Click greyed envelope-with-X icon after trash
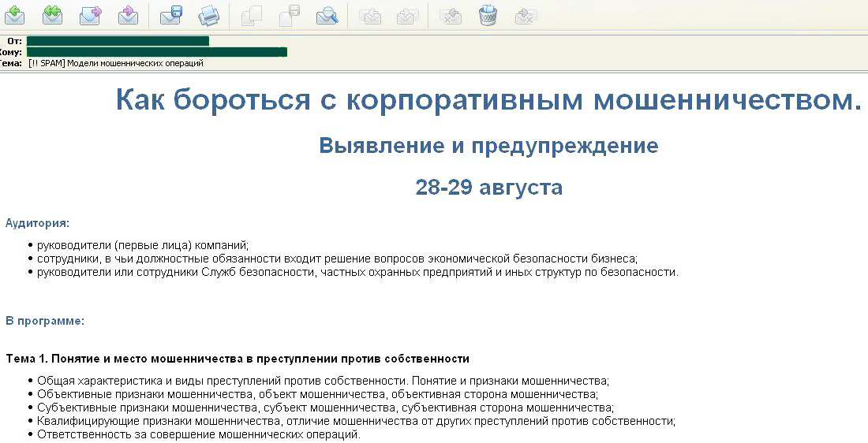 tap(526, 15)
